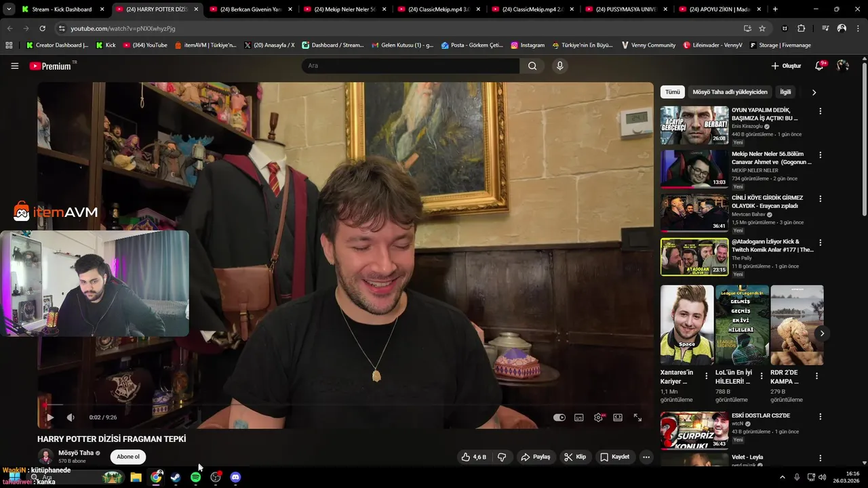Open Instagram bookmark
This screenshot has height=488, width=868.
[x=528, y=45]
